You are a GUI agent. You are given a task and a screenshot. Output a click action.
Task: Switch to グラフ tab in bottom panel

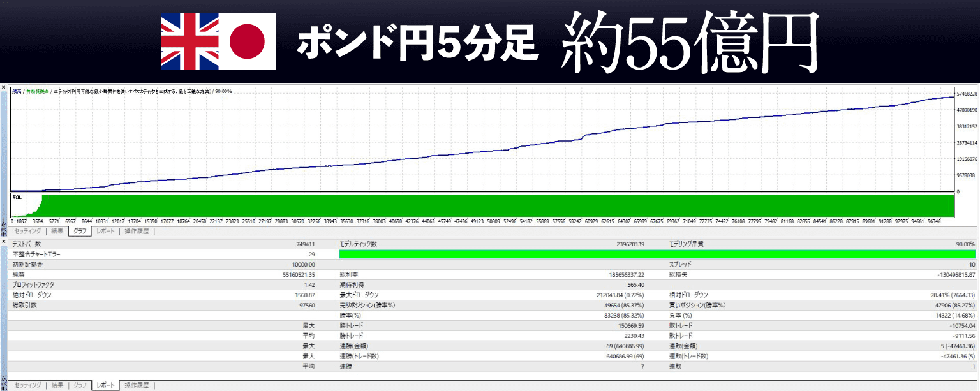point(80,385)
